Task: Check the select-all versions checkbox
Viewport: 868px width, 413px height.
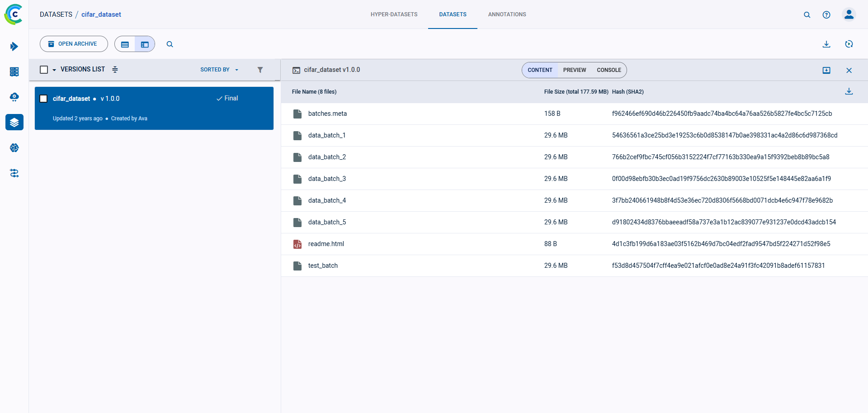Action: coord(44,70)
